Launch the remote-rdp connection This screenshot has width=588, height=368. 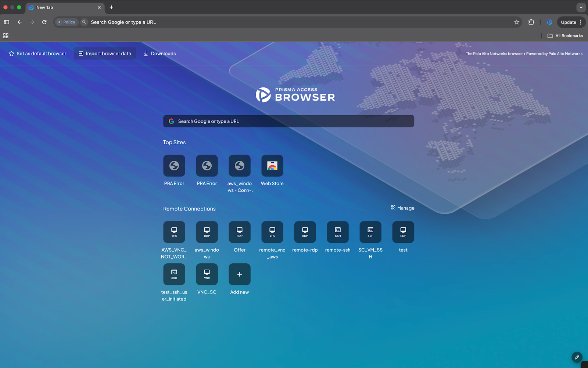[305, 232]
